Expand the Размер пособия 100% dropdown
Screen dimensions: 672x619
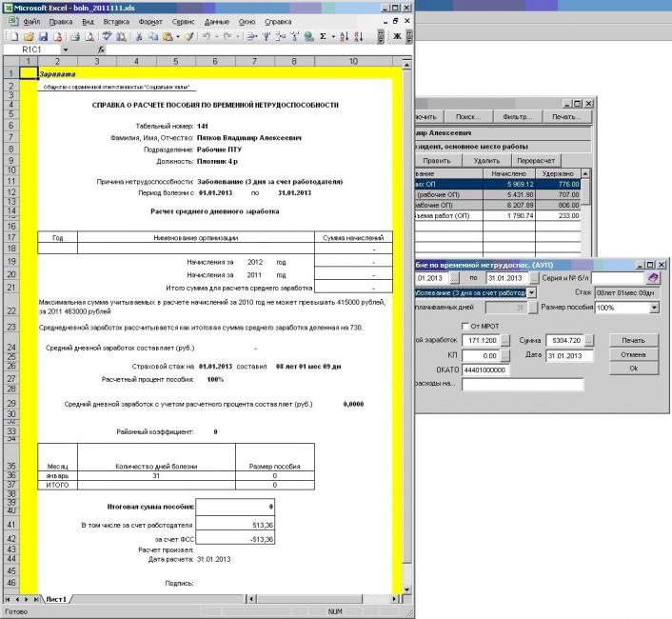point(655,308)
